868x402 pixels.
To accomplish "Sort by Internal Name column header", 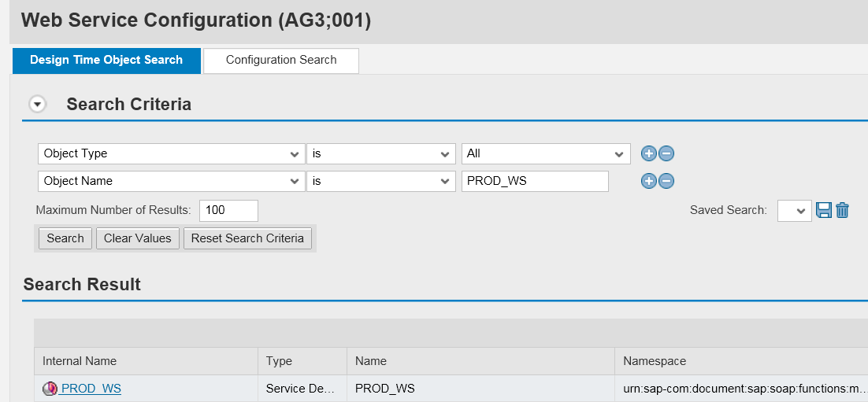I will [x=147, y=361].
